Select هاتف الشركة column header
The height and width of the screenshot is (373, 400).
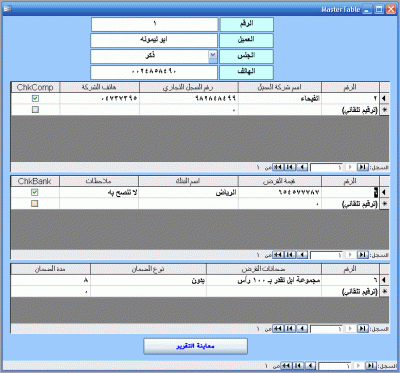99,87
